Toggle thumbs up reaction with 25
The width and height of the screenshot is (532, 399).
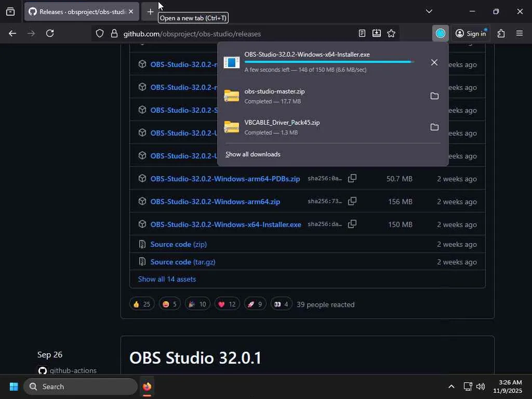(142, 304)
